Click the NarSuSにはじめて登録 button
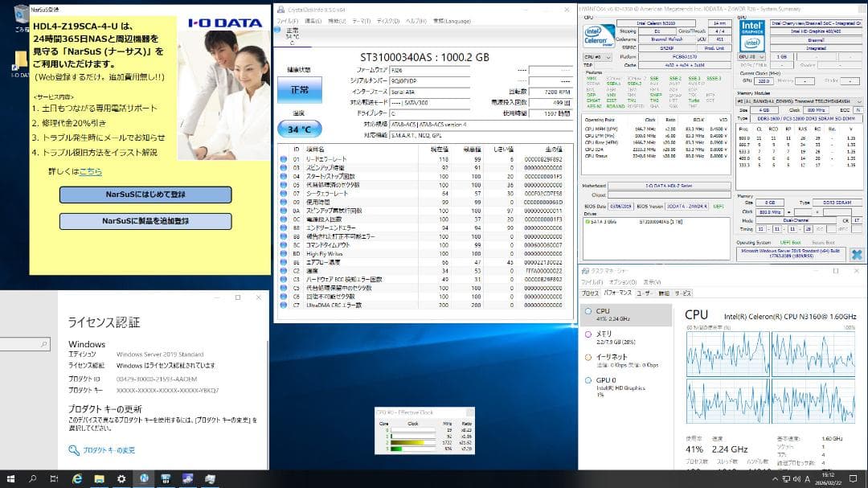 tap(145, 195)
